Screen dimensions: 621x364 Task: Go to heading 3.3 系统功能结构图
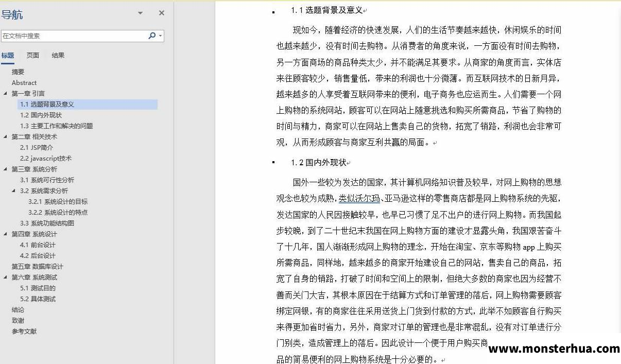(47, 223)
